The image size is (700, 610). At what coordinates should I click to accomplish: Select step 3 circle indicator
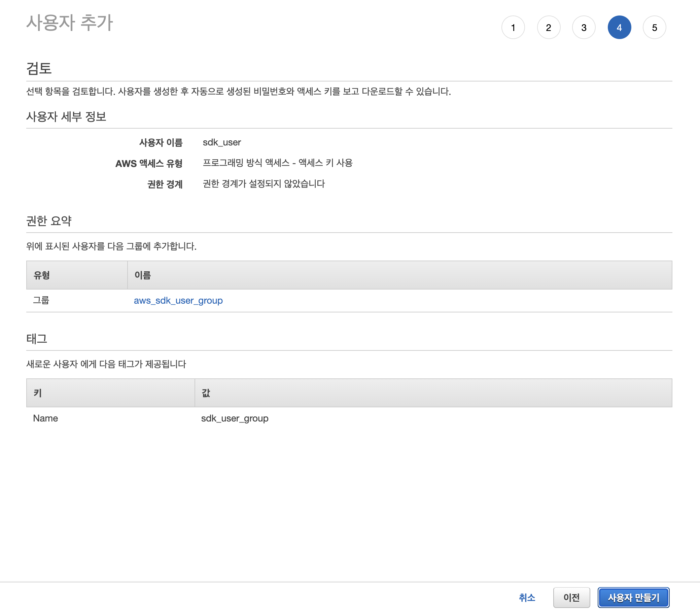coord(584,28)
